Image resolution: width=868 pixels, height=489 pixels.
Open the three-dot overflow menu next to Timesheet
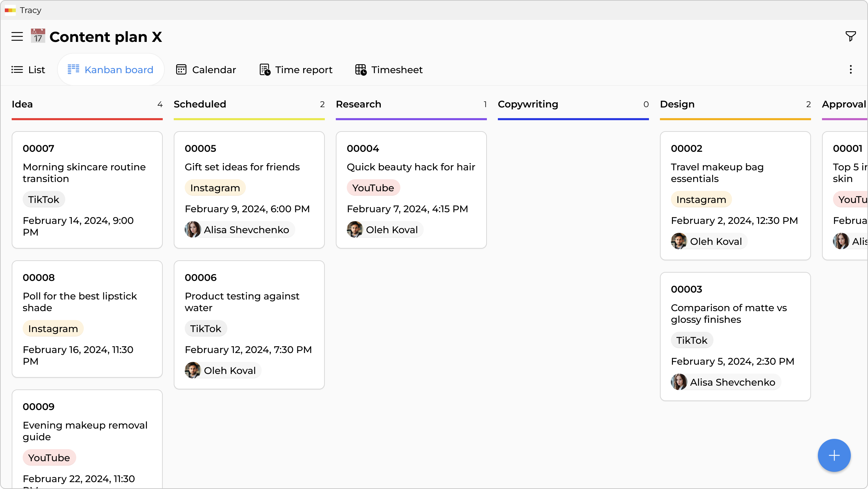pyautogui.click(x=850, y=69)
